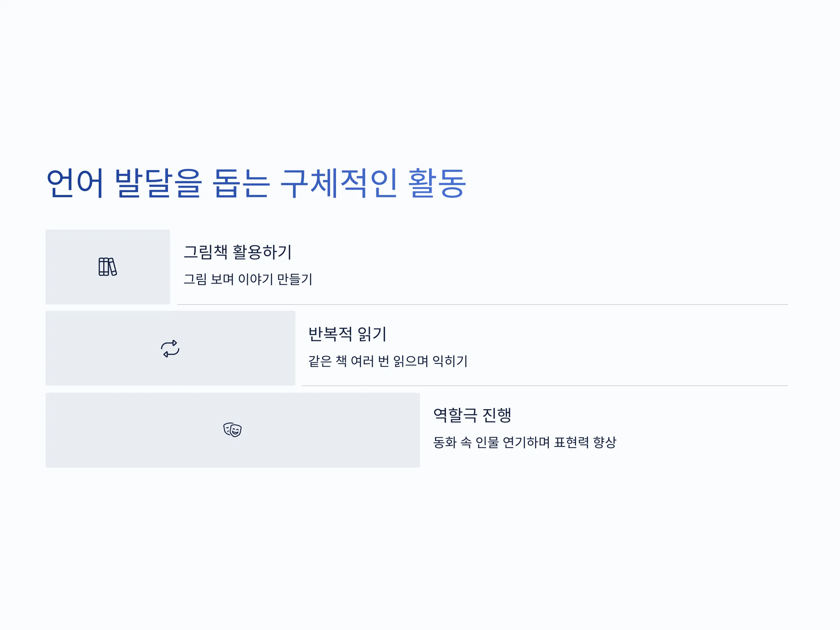840x630 pixels.
Task: Click the theater masks icon
Action: click(x=232, y=430)
